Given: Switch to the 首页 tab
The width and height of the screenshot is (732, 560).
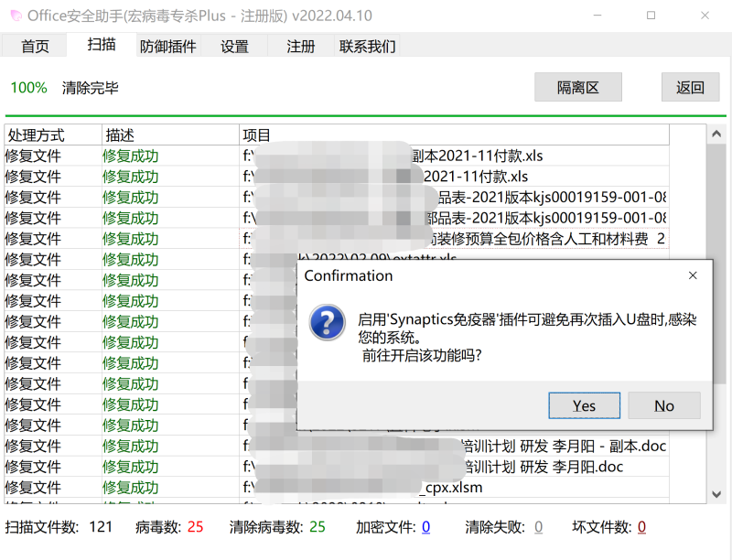Looking at the screenshot, I should tap(35, 46).
